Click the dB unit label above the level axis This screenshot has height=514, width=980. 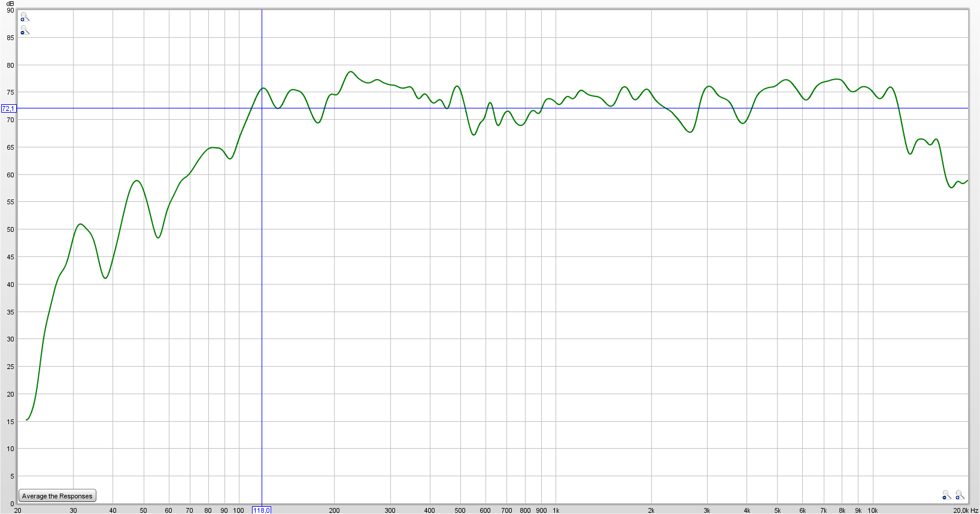(10, 4)
